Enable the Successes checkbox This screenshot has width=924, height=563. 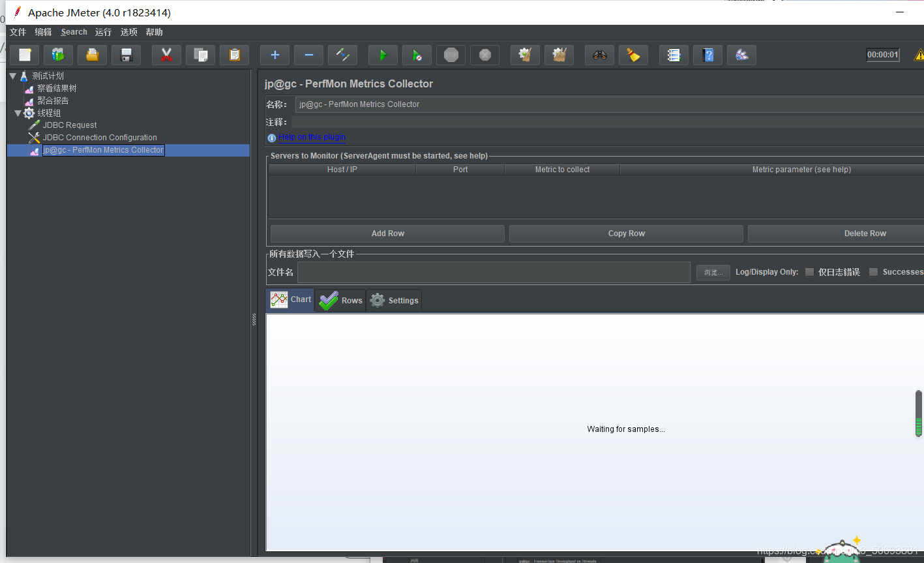873,272
